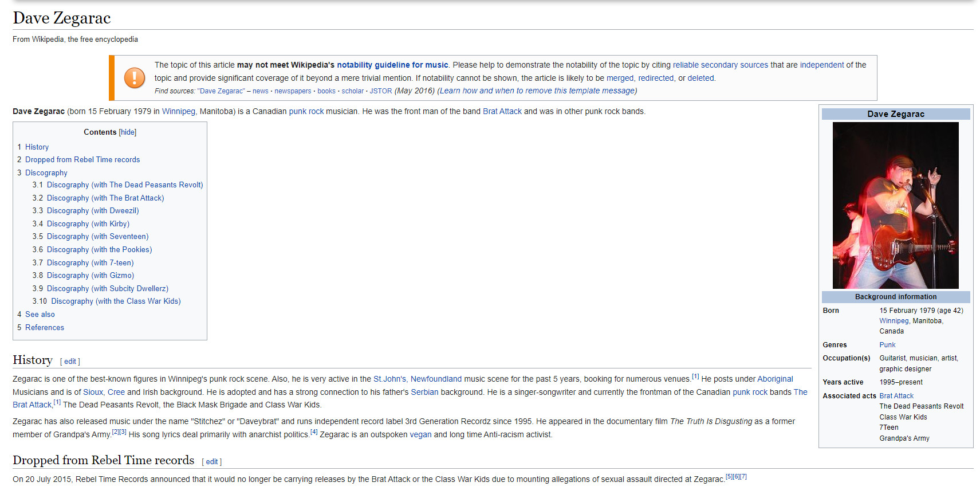Edit the Dropped from Rebel Time records section
980x498 pixels.
[x=212, y=462]
